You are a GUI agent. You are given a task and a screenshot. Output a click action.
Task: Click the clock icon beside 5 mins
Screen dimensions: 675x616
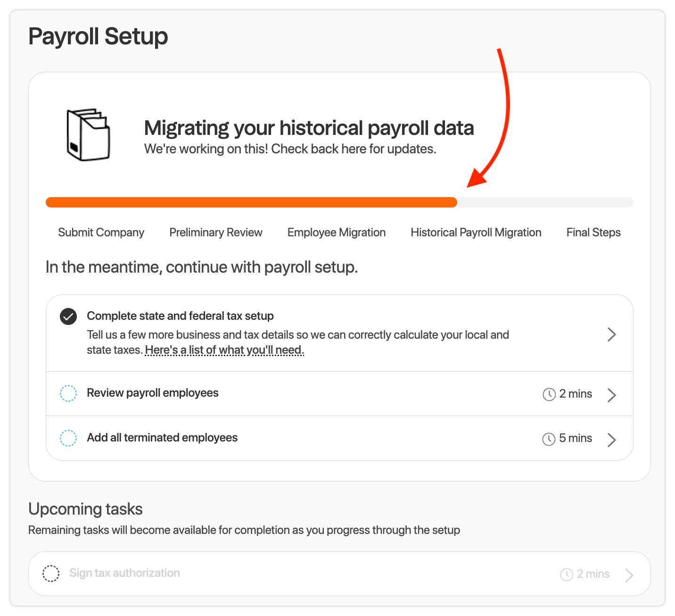tap(549, 439)
